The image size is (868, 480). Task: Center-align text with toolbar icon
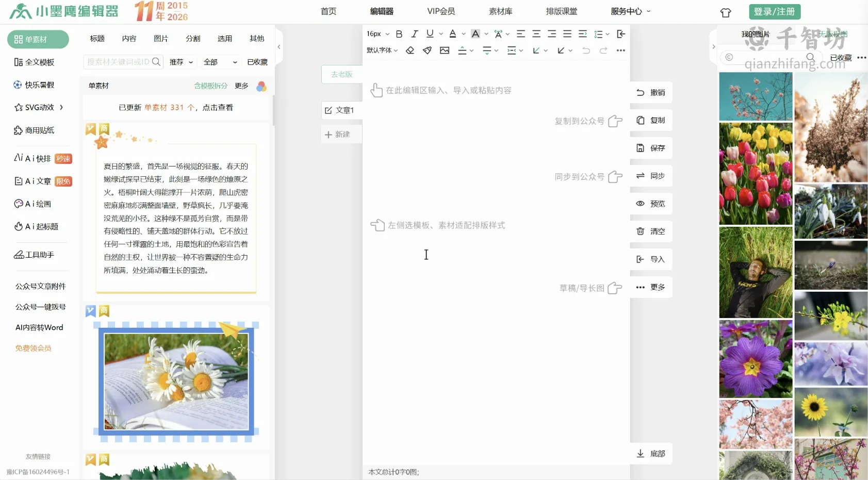coord(536,34)
